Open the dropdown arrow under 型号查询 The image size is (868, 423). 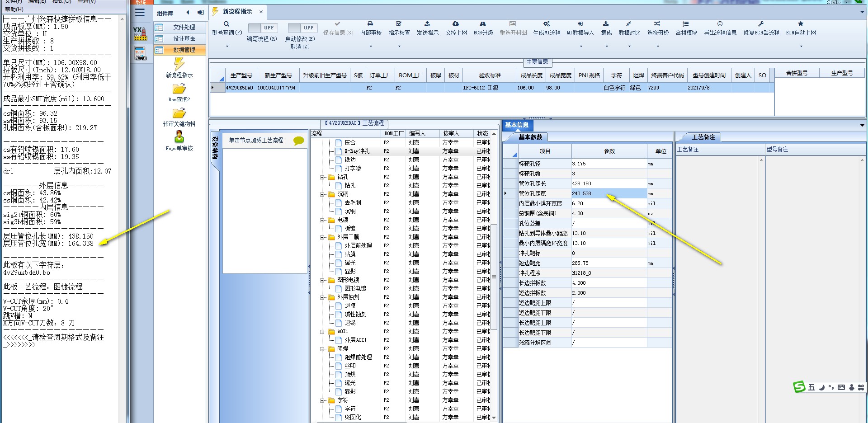(227, 46)
